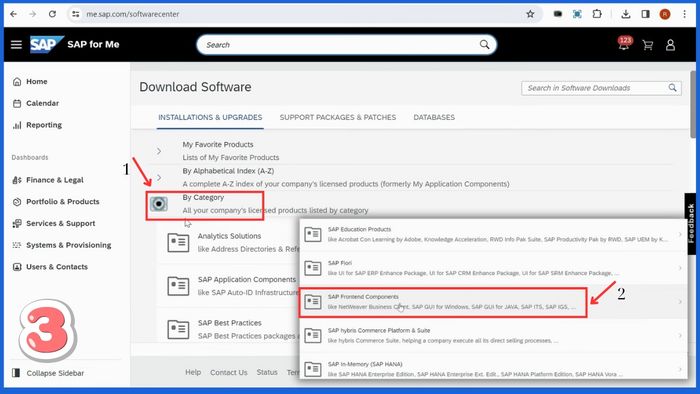
Task: Toggle browser side panel
Action: (x=646, y=14)
